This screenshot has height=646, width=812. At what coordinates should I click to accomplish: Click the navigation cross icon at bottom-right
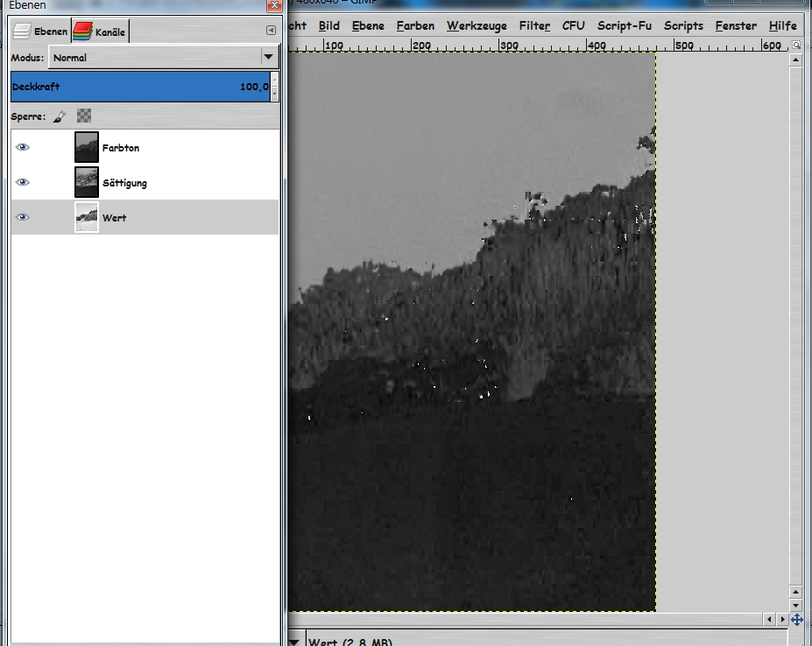click(796, 620)
